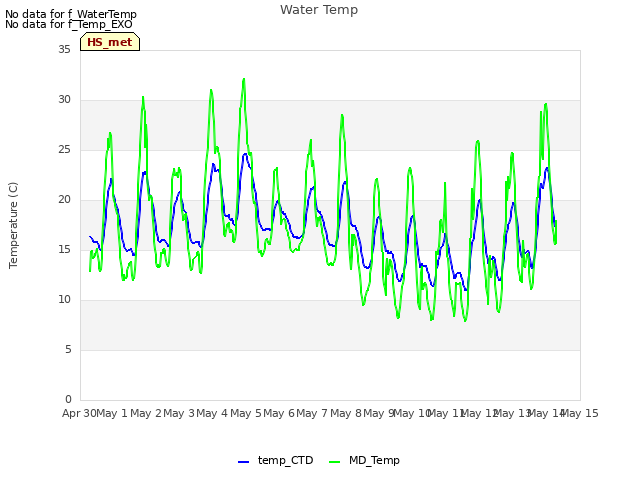
Task: Click the 30 y-axis tick label
Action: [64, 100]
